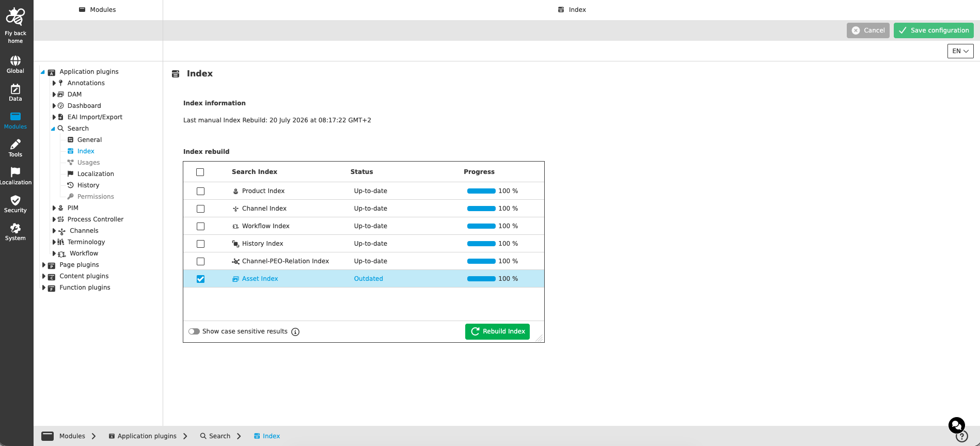This screenshot has width=980, height=446.
Task: Uncheck the Asset Index checkbox
Action: (x=200, y=279)
